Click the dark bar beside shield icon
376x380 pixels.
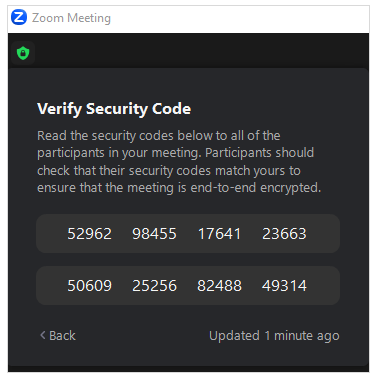click(202, 53)
